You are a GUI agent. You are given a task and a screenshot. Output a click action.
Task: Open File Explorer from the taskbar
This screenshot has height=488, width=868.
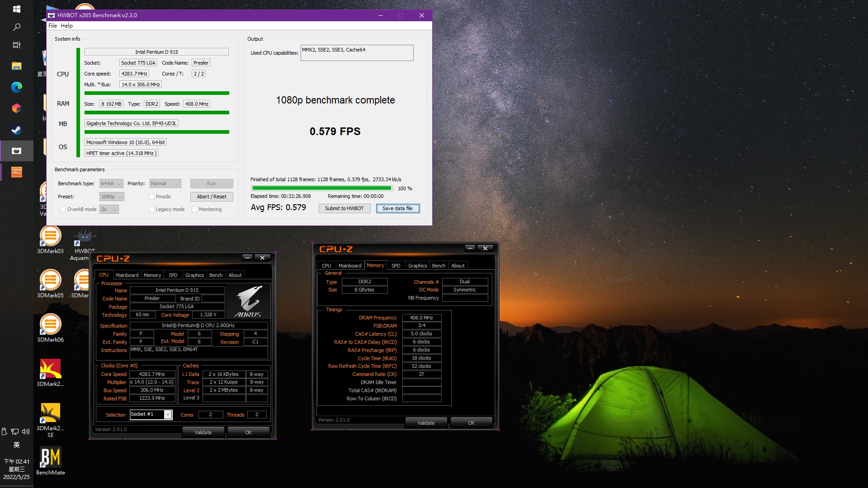[x=16, y=66]
